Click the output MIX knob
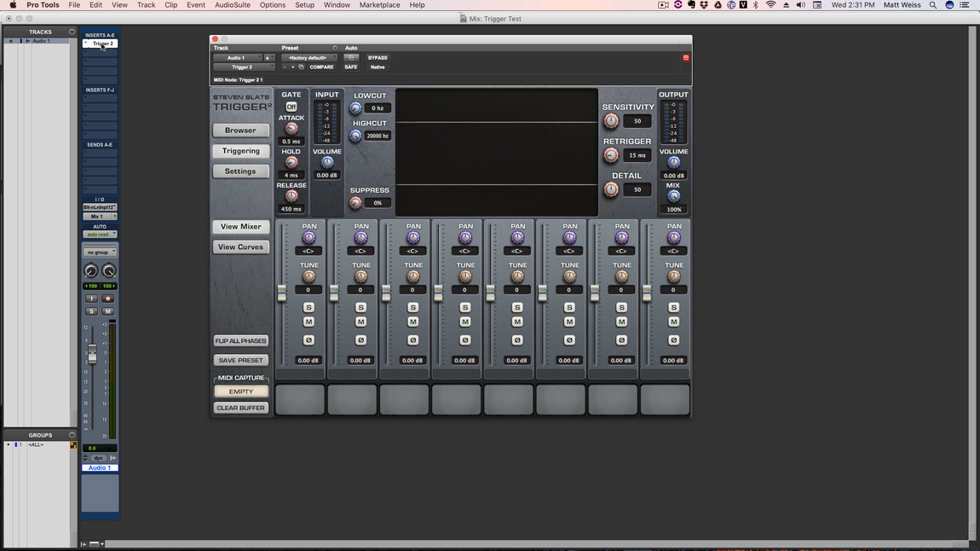 click(674, 196)
